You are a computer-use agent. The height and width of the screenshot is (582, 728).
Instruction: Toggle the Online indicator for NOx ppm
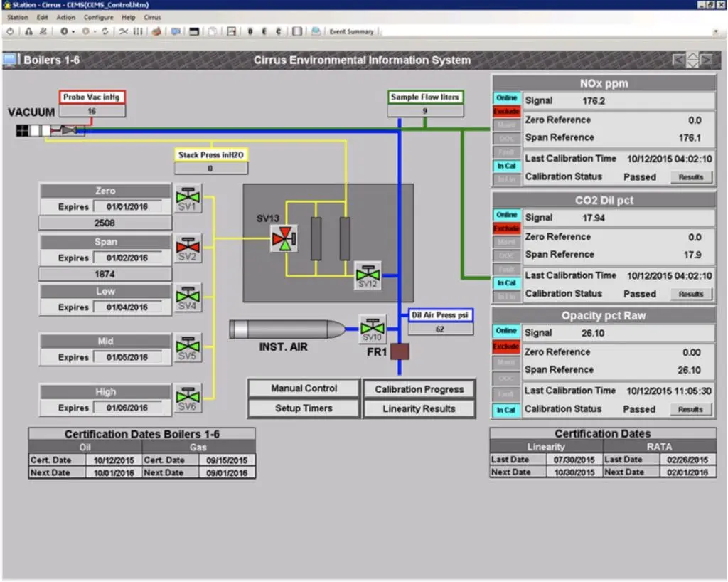(x=506, y=99)
